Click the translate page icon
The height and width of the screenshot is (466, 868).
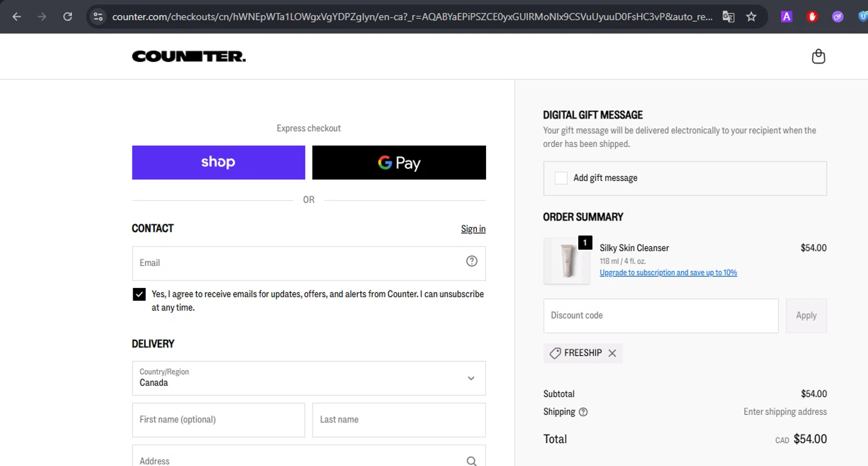[x=729, y=17]
